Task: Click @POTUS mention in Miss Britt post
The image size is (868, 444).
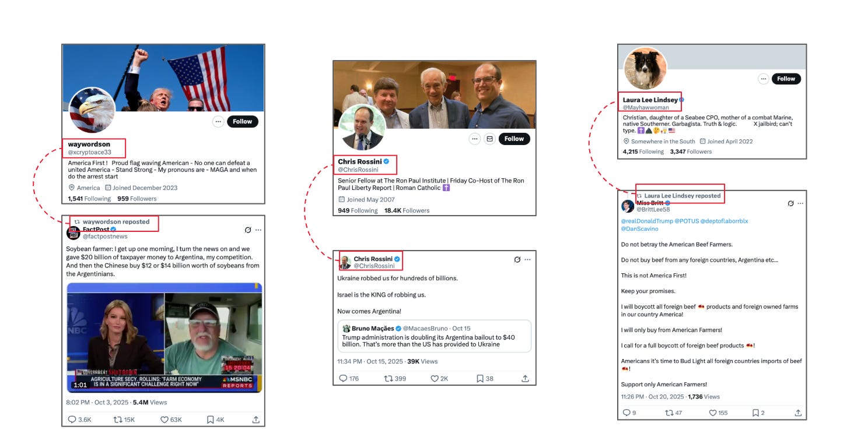Action: (x=686, y=221)
